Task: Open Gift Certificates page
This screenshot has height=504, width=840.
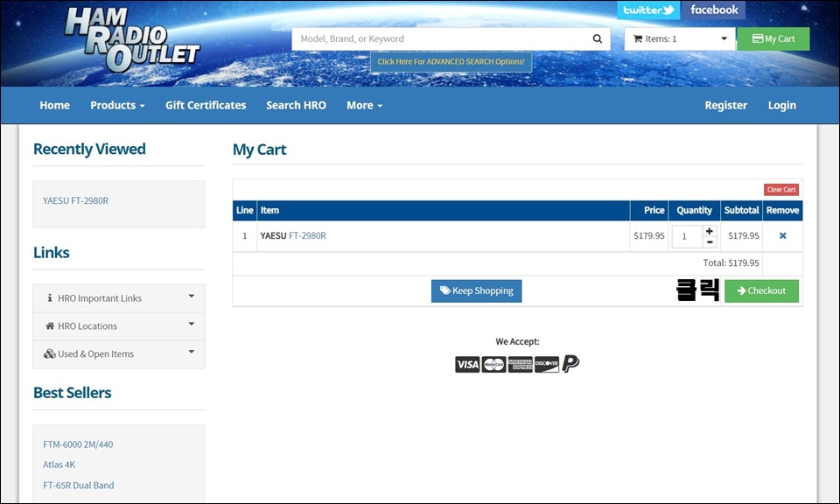Action: (x=206, y=105)
